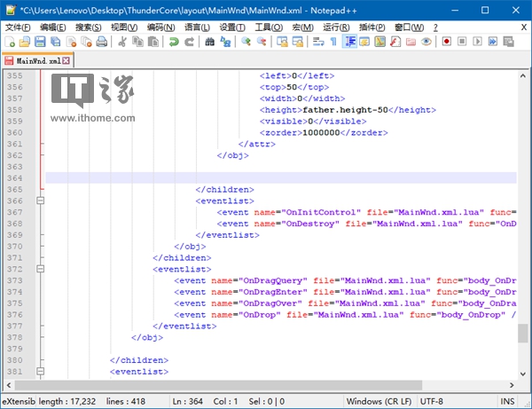Open Find with the binoculars icon
Screen dimensions: 532x409
click(x=209, y=42)
